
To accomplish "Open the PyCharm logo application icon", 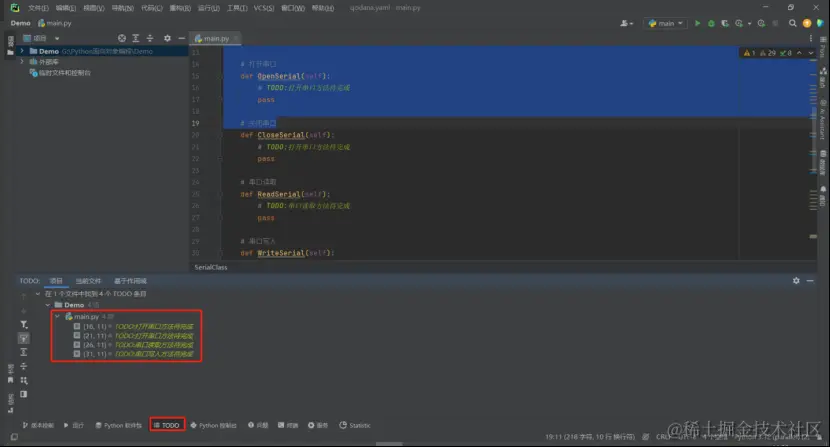I will click(15, 7).
